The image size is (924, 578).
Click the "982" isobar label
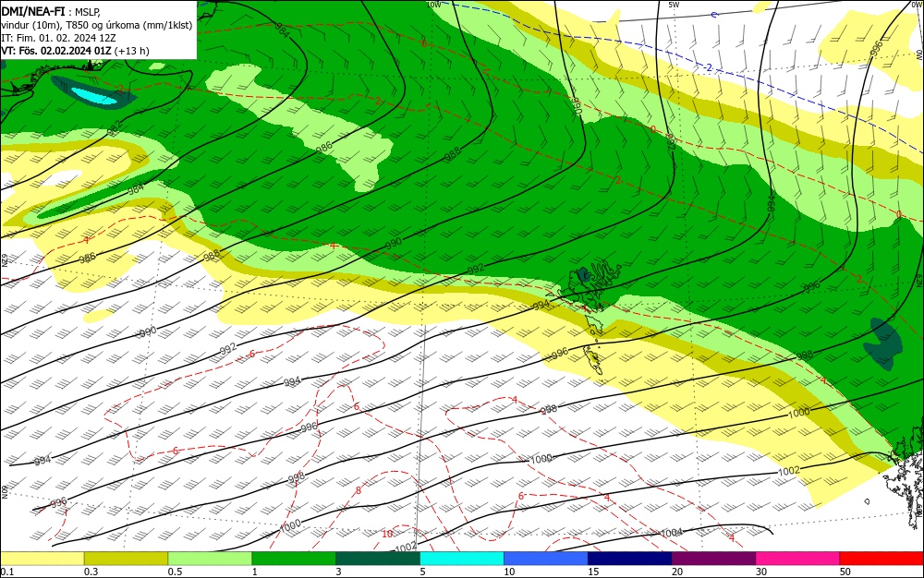(115, 126)
